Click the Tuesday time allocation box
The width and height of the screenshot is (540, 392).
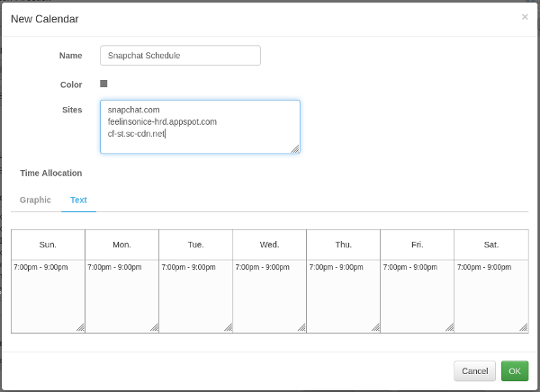[x=195, y=297]
